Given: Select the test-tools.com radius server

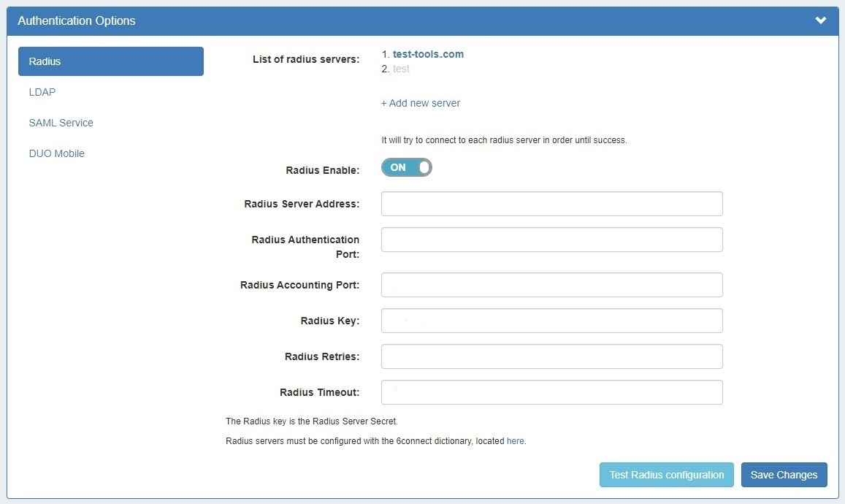Looking at the screenshot, I should 428,54.
